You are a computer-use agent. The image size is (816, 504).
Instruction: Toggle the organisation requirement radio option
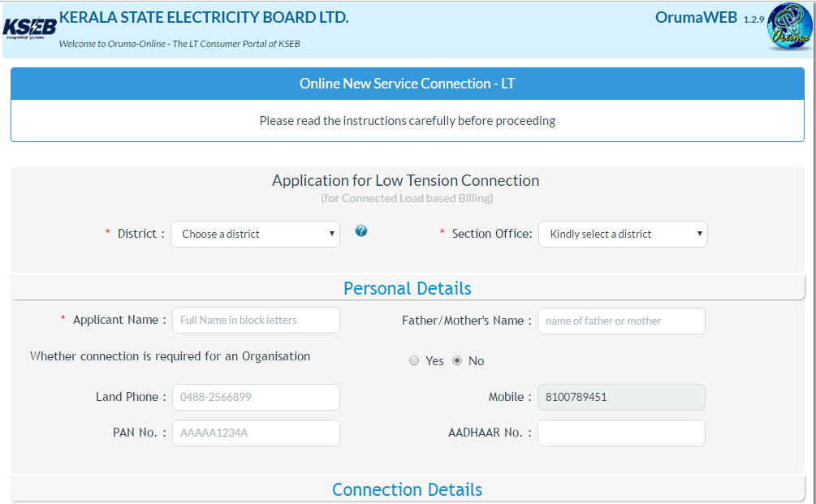click(413, 360)
